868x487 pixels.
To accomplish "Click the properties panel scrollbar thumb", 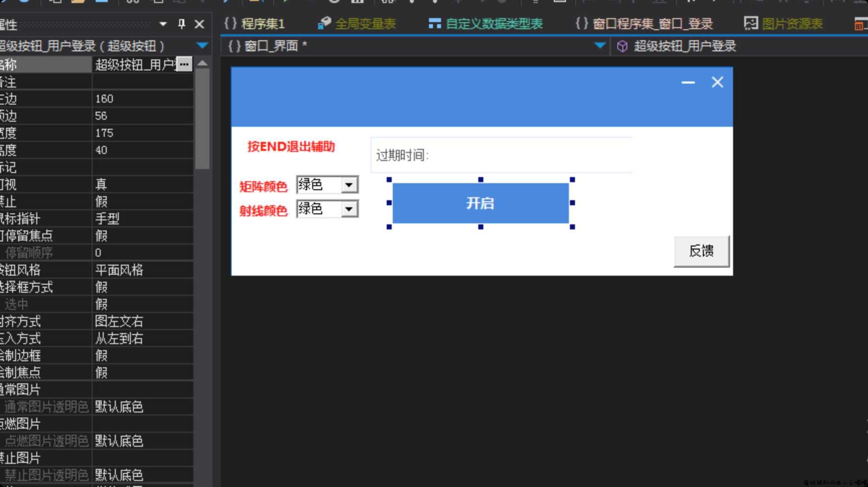I will [202, 119].
